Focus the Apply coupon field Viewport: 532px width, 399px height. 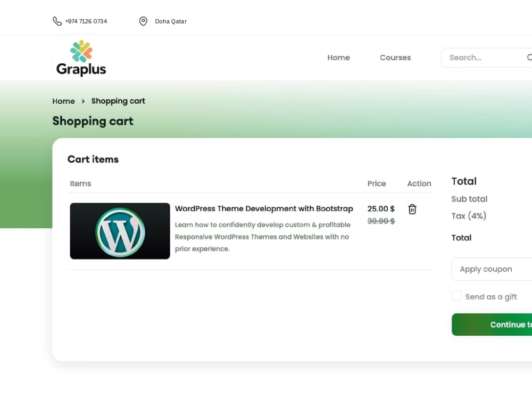click(x=492, y=269)
